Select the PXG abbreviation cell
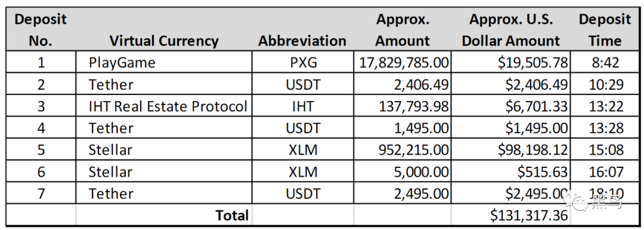This screenshot has height=230, width=644. (302, 62)
